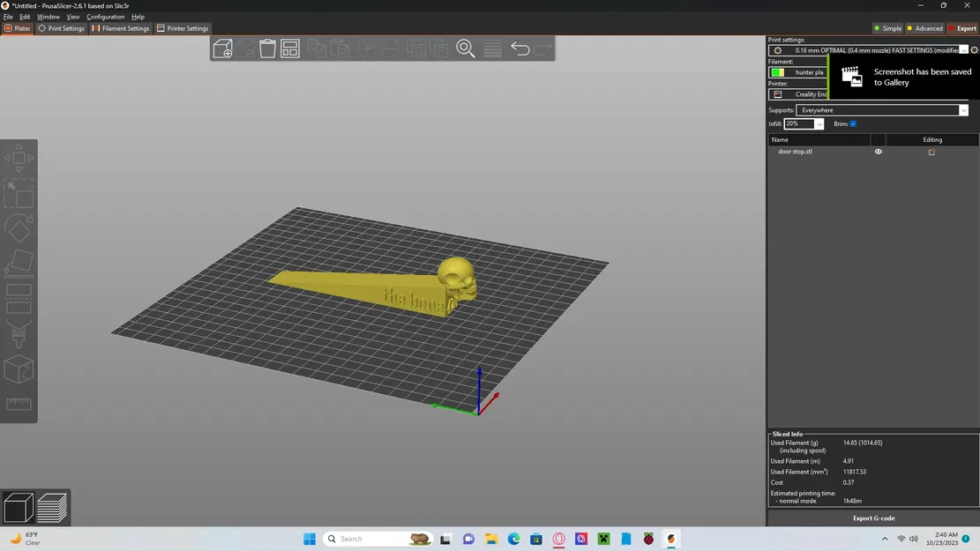
Task: Click the Editing column header
Action: point(931,140)
